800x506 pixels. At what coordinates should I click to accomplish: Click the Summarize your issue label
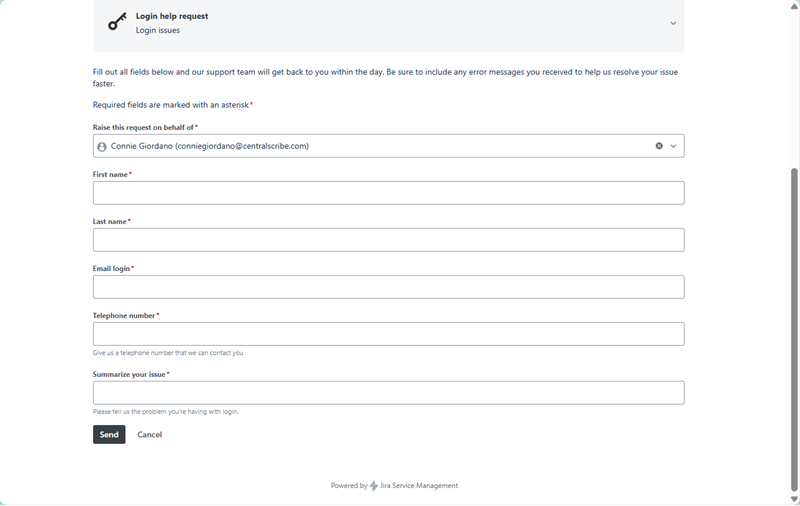(x=129, y=374)
